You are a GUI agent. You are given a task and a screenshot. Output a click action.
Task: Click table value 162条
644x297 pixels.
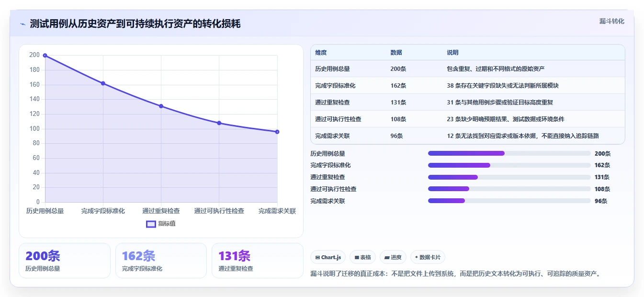398,86
